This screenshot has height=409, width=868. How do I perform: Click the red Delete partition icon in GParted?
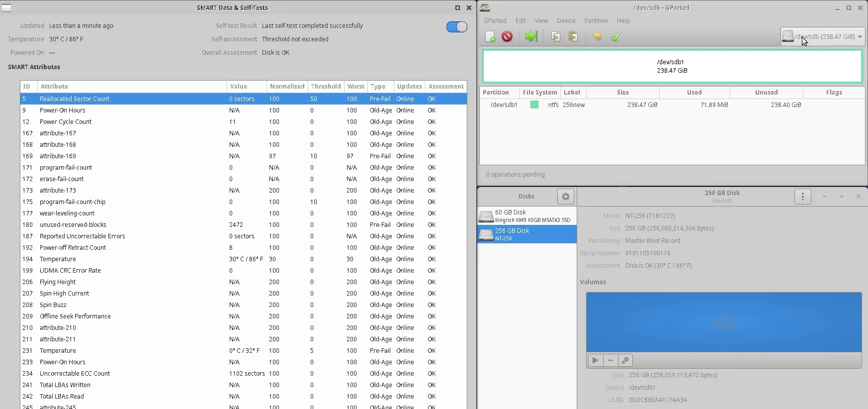[507, 37]
